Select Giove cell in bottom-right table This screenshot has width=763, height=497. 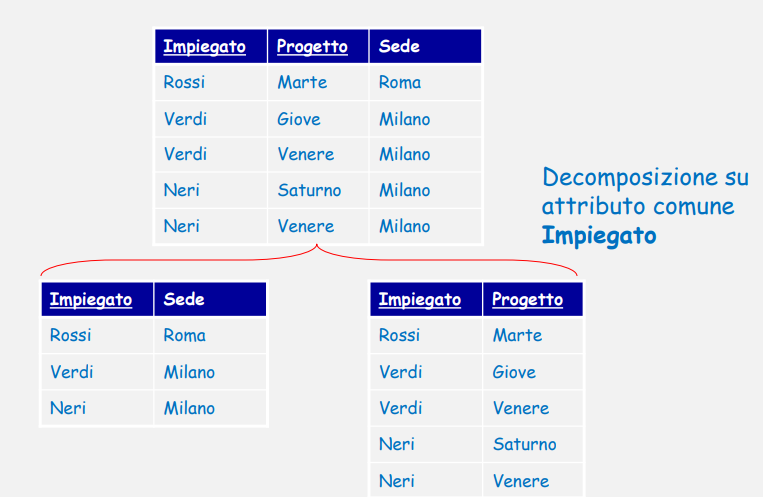pos(532,372)
